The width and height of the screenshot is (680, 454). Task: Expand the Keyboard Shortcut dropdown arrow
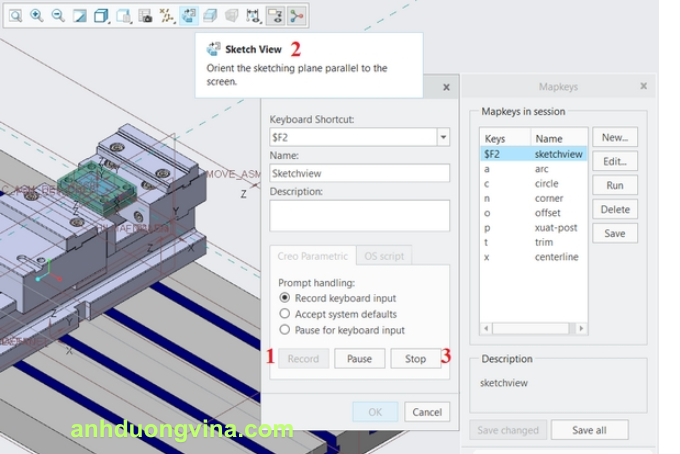tap(442, 137)
